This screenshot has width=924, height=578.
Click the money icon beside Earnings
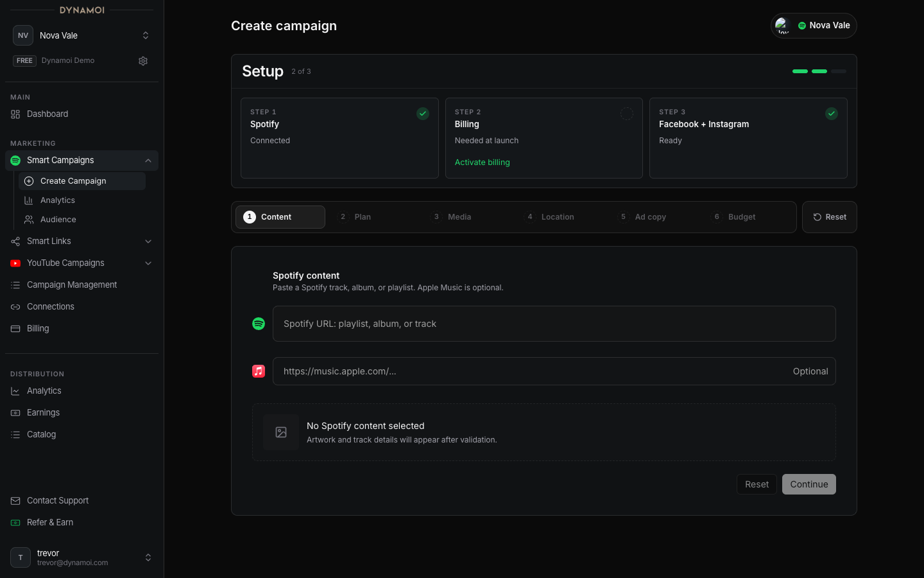(x=15, y=413)
